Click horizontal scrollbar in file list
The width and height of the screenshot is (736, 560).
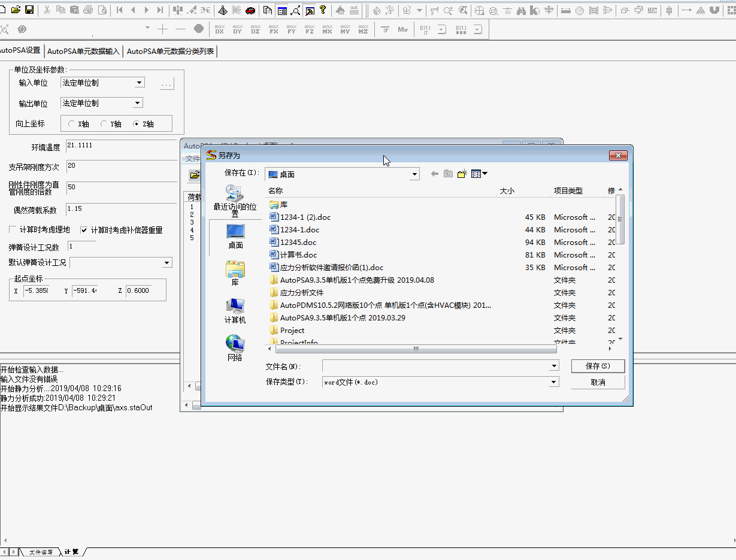coord(416,349)
